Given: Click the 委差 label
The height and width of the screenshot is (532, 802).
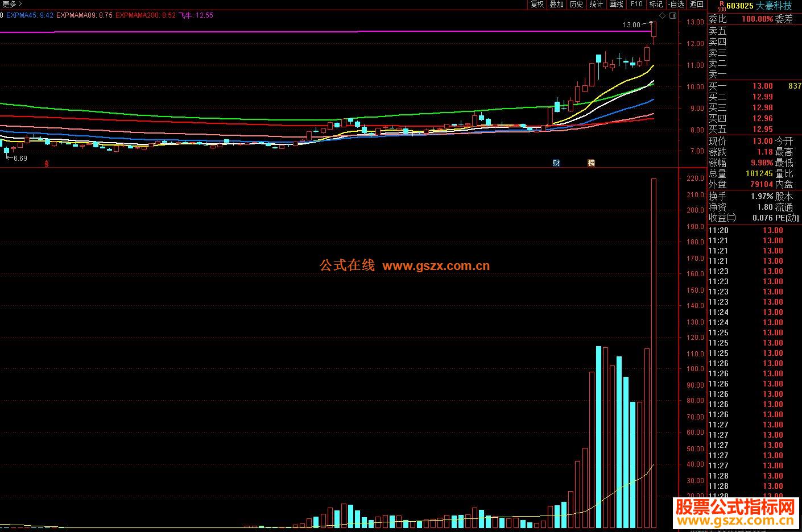Looking at the screenshot, I should (784, 19).
